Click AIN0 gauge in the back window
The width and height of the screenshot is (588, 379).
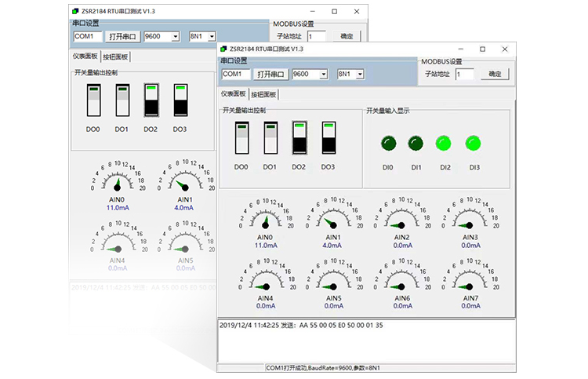[118, 177]
